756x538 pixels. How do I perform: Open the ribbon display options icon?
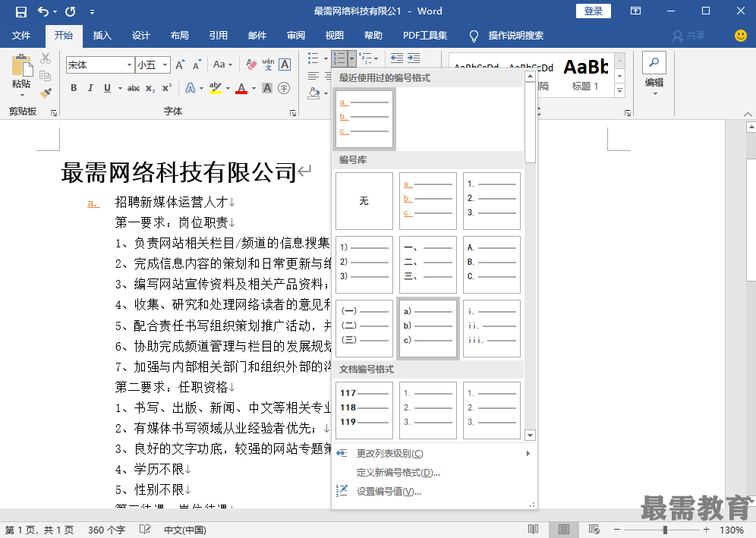[636, 11]
